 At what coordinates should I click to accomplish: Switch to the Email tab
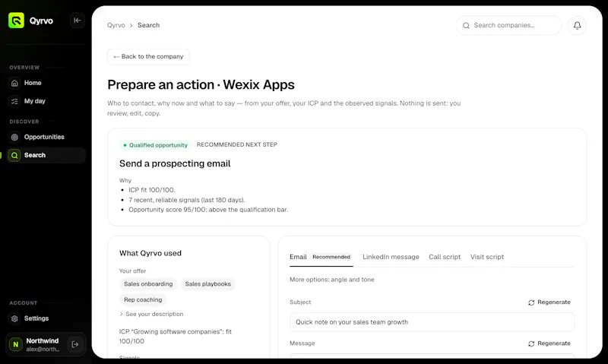[x=321, y=257]
